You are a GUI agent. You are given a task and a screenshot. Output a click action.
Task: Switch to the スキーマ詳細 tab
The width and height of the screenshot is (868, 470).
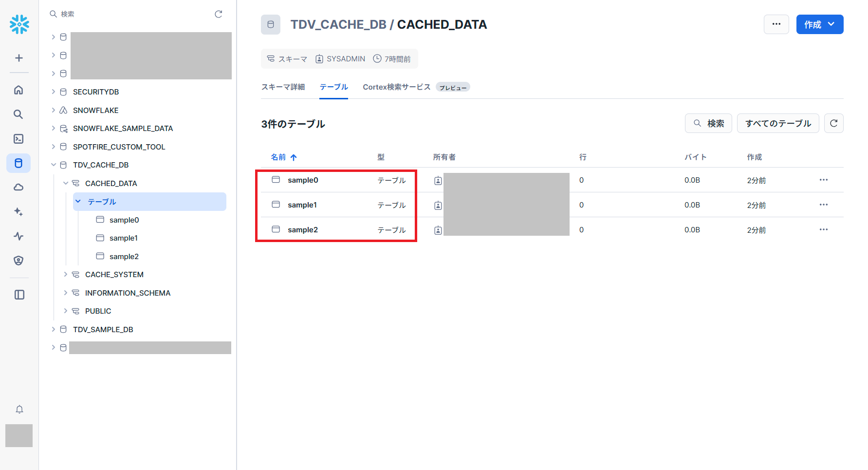[283, 87]
